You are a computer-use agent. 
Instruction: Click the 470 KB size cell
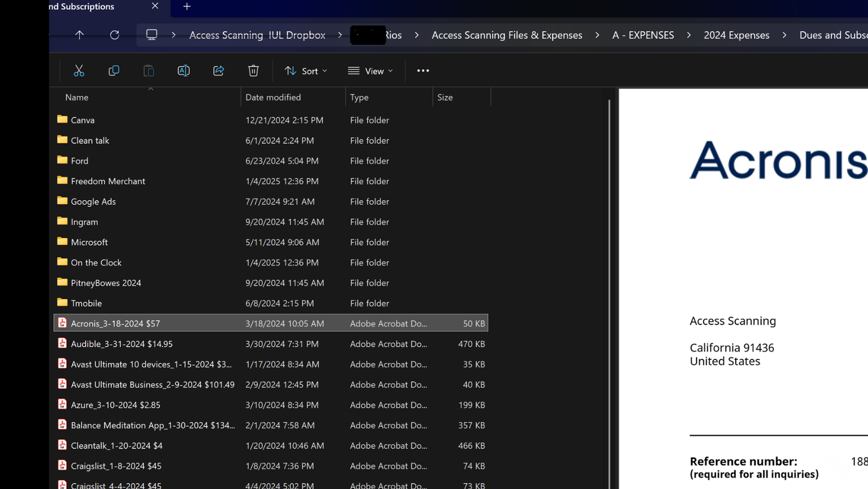pyautogui.click(x=471, y=344)
